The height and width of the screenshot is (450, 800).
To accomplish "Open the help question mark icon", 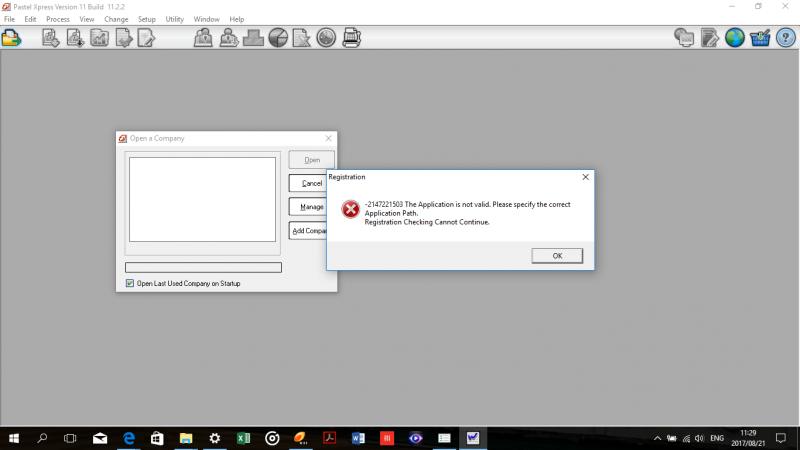I will point(785,38).
